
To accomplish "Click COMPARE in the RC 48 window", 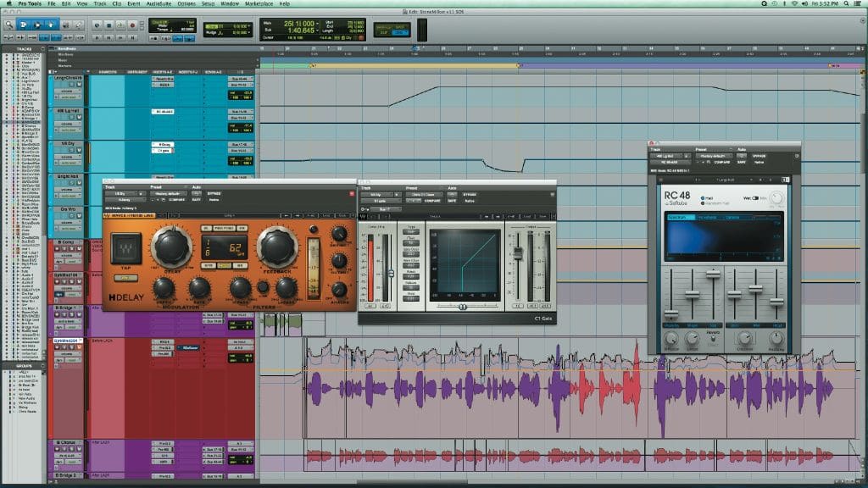I will coord(722,162).
